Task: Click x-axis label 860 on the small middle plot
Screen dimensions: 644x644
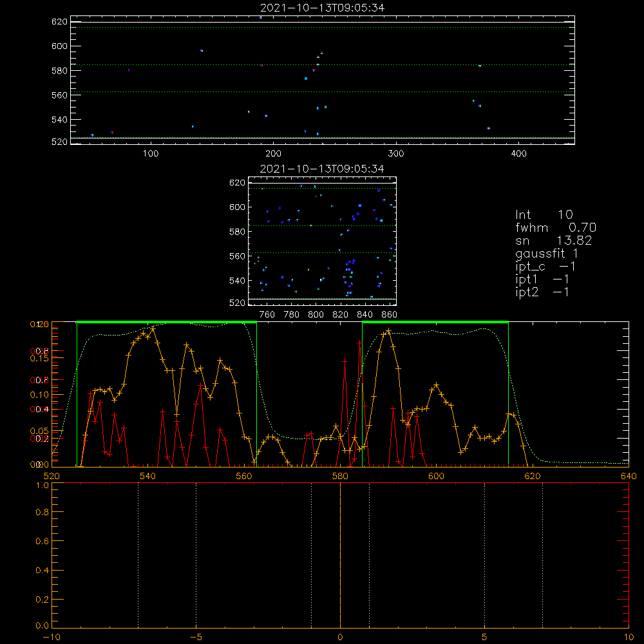Action: [x=390, y=315]
